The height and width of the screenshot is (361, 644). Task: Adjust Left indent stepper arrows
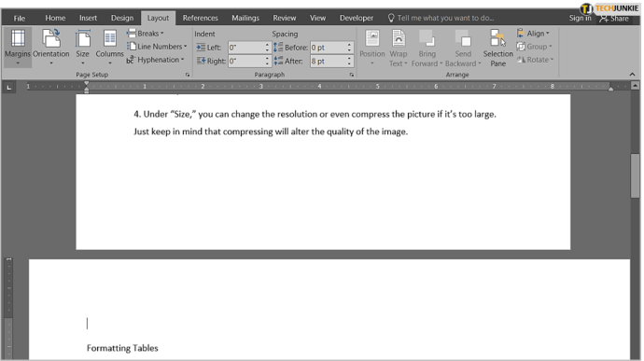click(x=267, y=48)
